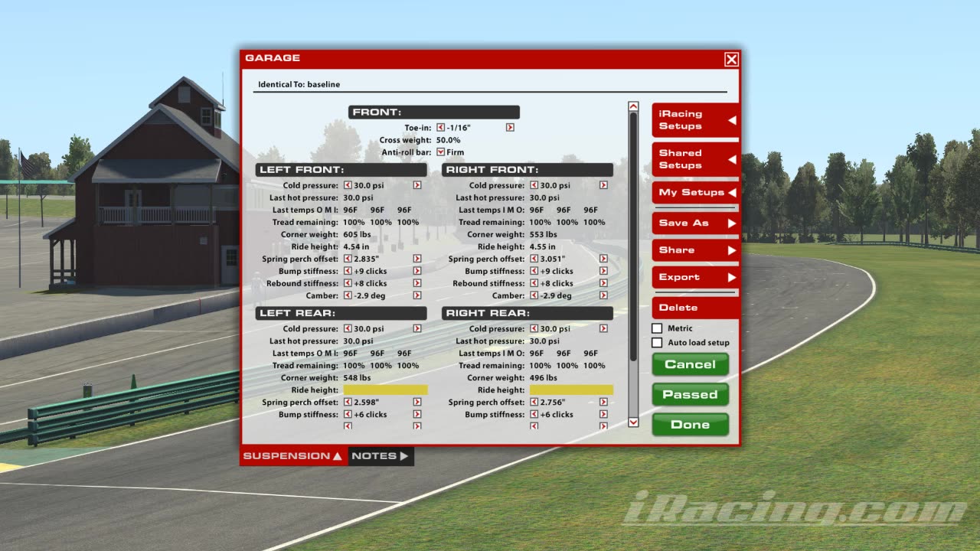Increase Right Rear spring perch offset
Viewport: 980px width, 551px height.
(603, 402)
